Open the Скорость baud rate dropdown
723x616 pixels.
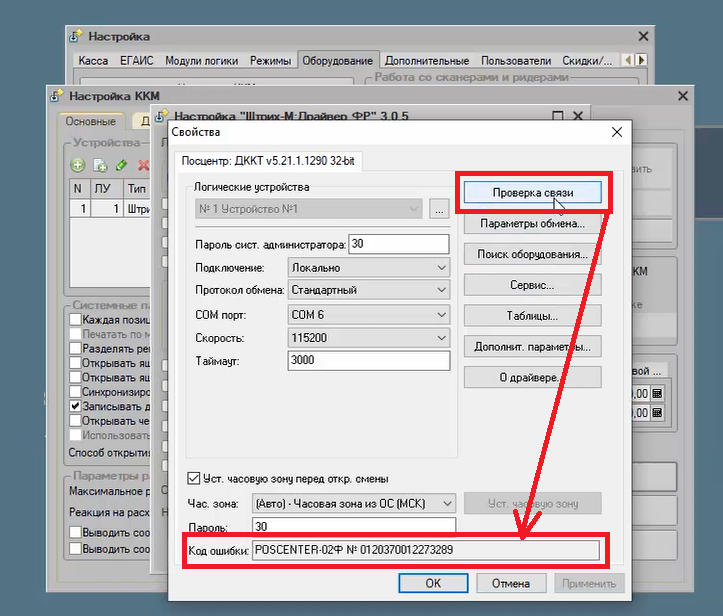(x=369, y=338)
